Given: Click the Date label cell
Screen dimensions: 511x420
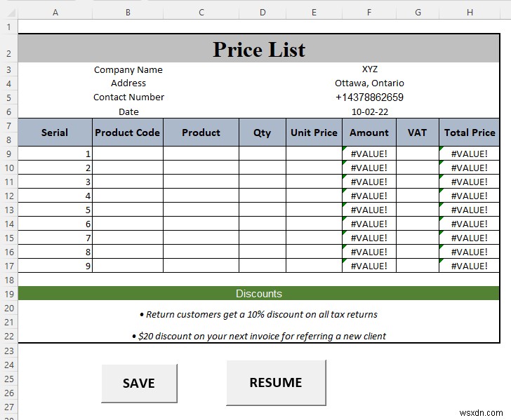Looking at the screenshot, I should pos(128,111).
